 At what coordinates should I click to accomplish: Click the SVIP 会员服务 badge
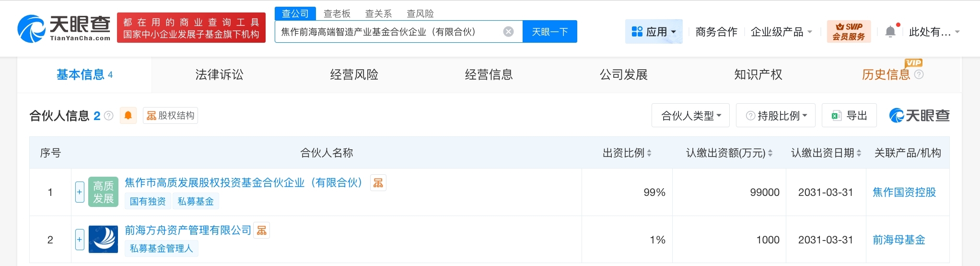point(849,32)
